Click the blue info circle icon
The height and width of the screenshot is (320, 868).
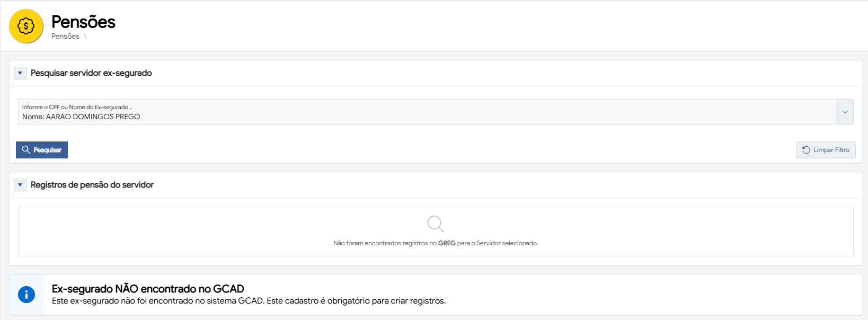(26, 295)
